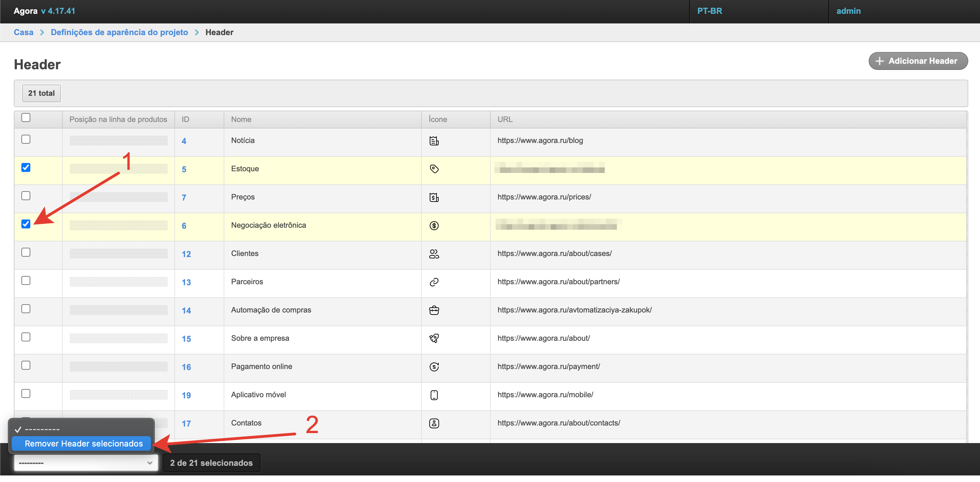Image resolution: width=980 pixels, height=482 pixels.
Task: Open header ID 12 link
Action: pyautogui.click(x=186, y=254)
